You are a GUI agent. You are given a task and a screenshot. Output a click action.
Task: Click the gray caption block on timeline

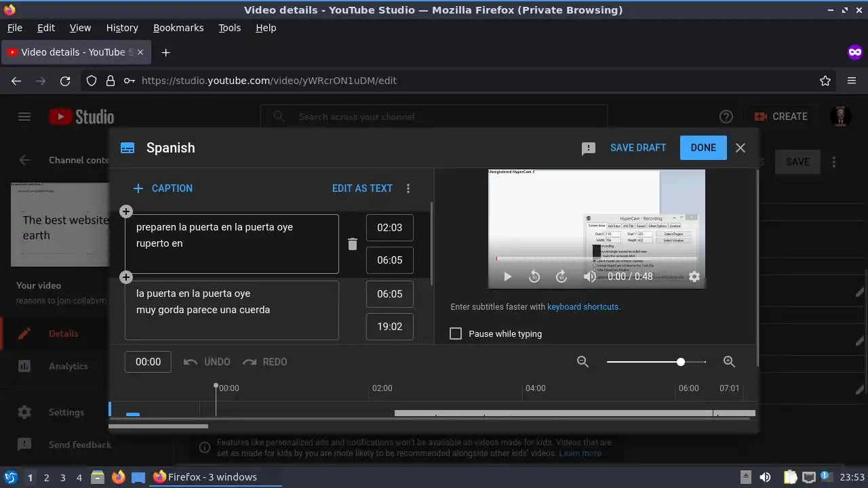click(574, 413)
